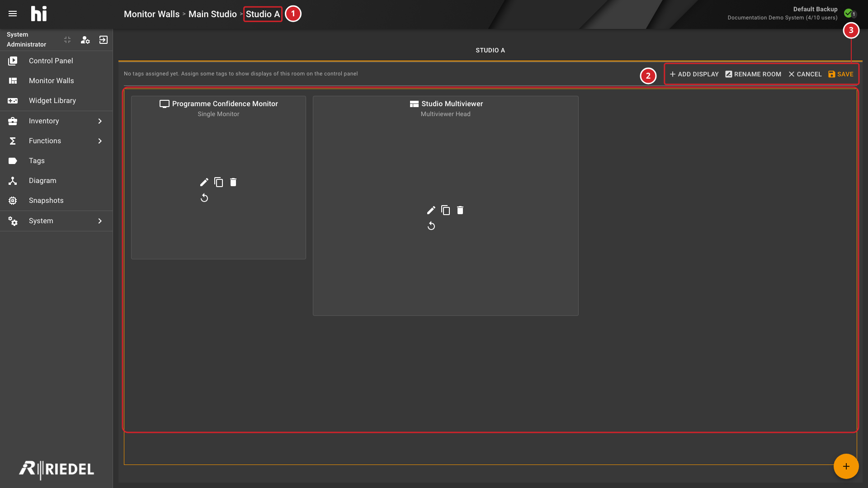Open the hamburger main menu
Viewport: 868px width, 488px height.
[13, 14]
